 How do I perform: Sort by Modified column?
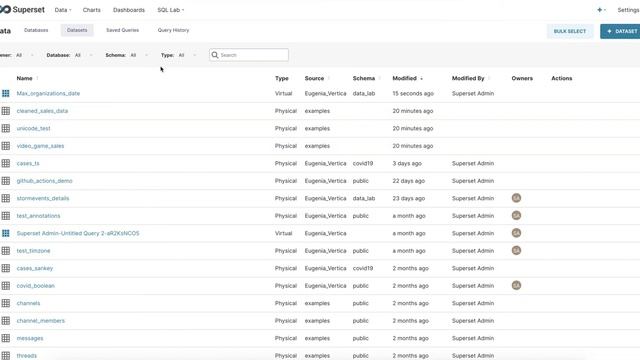(407, 78)
